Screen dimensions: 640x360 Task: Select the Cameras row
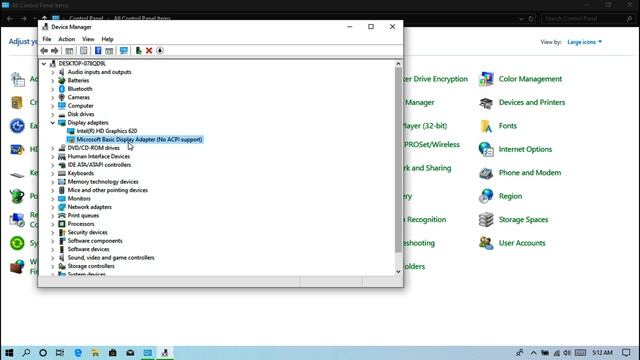click(x=78, y=98)
